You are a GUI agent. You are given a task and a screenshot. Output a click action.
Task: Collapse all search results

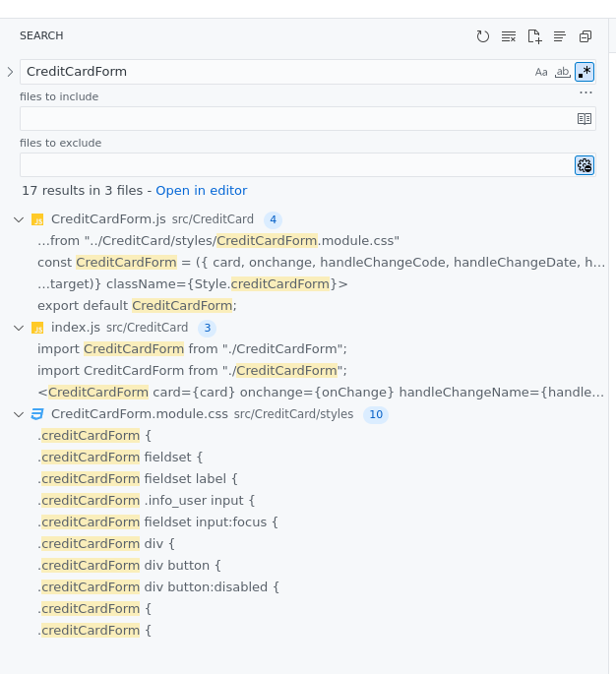[x=585, y=36]
